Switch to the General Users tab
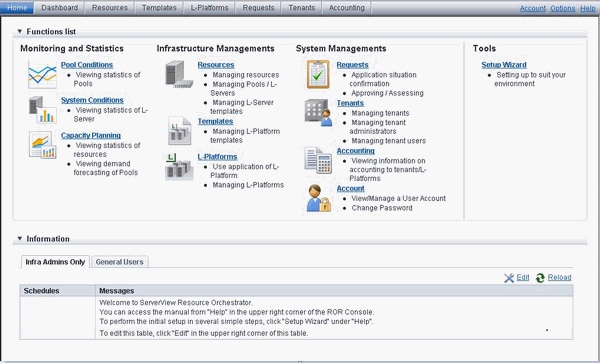This screenshot has width=600, height=363. pos(119,262)
